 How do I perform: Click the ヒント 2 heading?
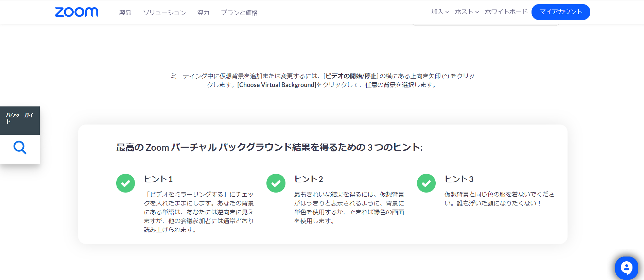pos(309,179)
